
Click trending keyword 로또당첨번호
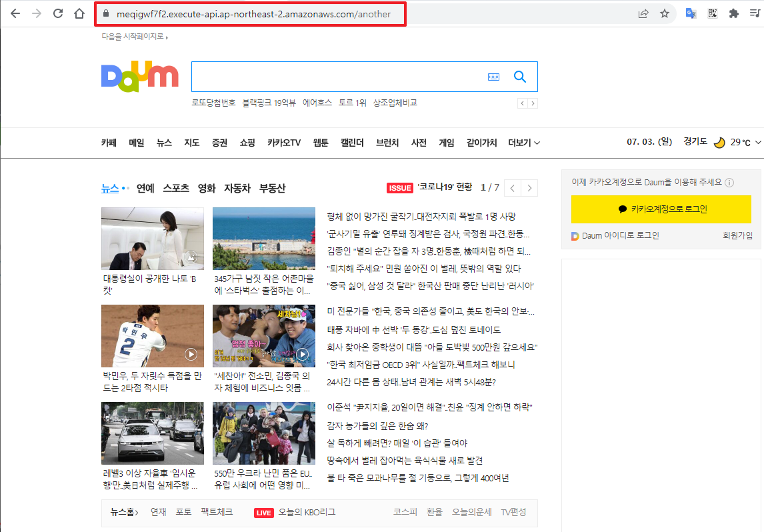213,103
